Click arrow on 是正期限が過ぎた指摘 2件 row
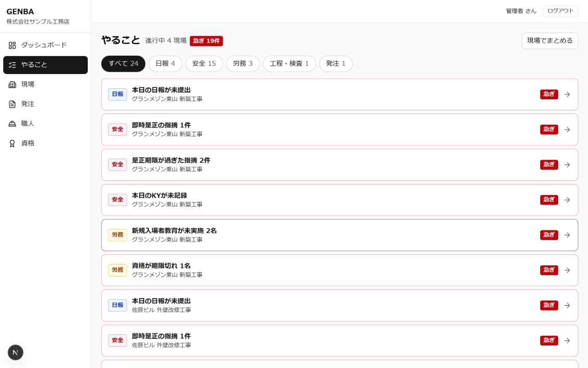The height and width of the screenshot is (368, 588). coord(567,165)
